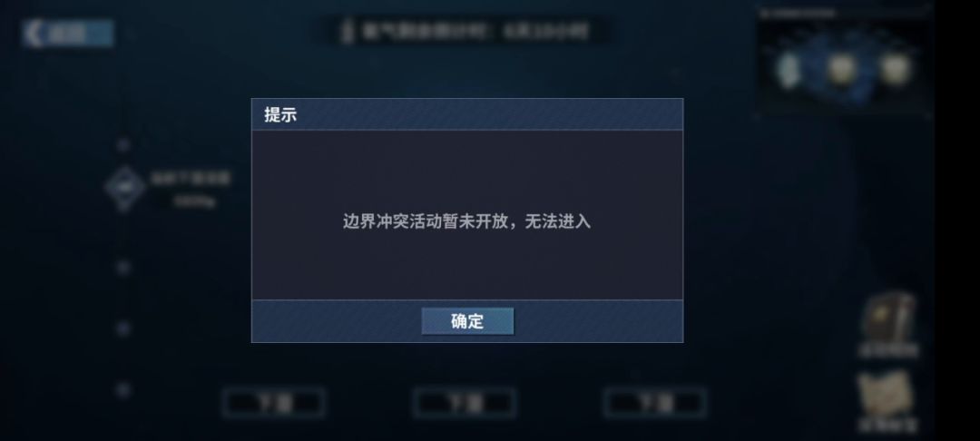This screenshot has width=980, height=441.
Task: Open the parchment map icon on the right
Action: (x=888, y=398)
